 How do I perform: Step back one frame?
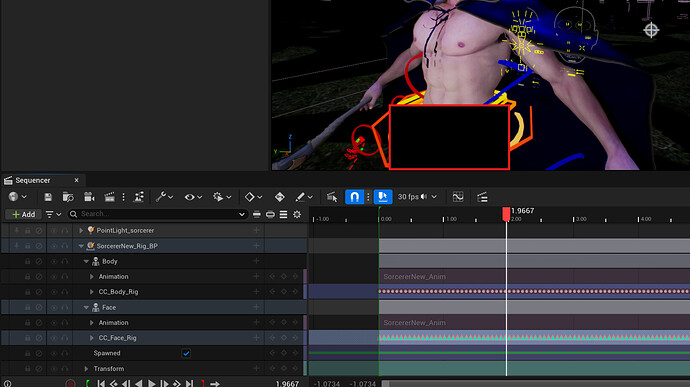click(126, 383)
